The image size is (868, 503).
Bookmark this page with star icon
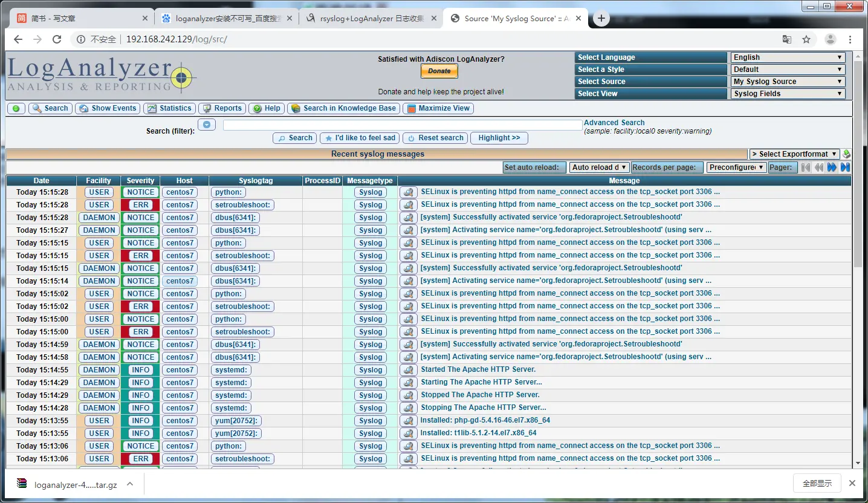tap(806, 39)
